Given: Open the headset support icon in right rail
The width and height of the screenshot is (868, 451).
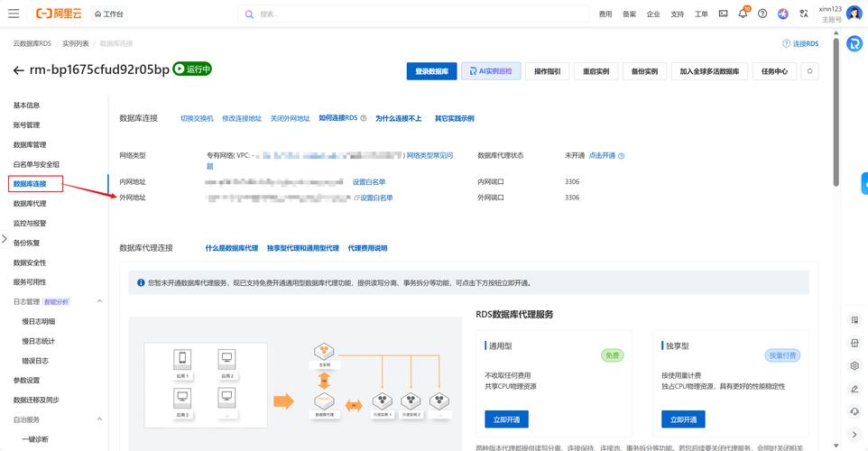Looking at the screenshot, I should pos(854,411).
